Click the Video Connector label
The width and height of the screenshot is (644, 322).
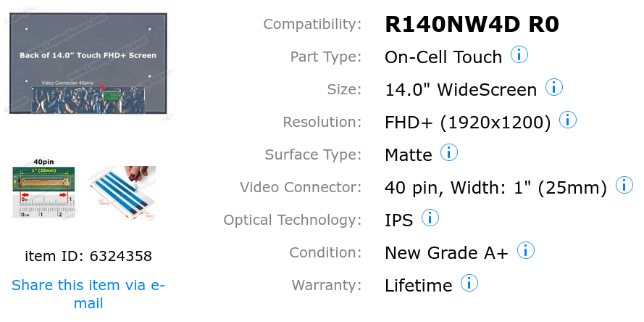tap(301, 187)
